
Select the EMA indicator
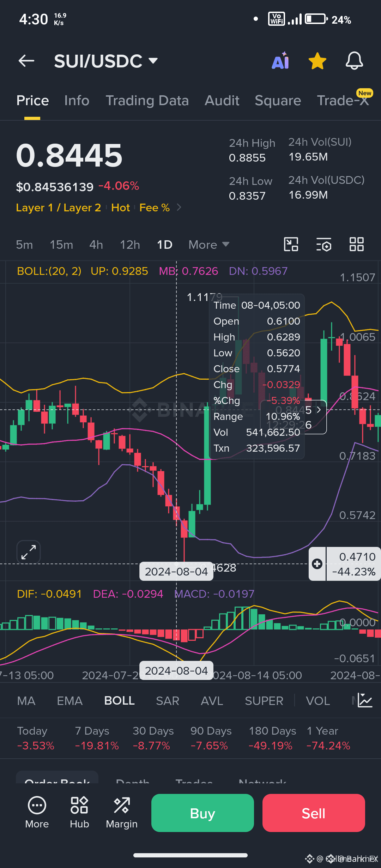[x=69, y=701]
